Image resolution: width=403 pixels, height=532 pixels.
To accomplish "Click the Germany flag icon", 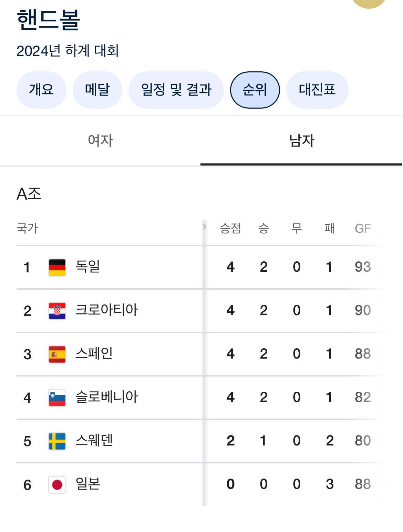I will click(57, 268).
